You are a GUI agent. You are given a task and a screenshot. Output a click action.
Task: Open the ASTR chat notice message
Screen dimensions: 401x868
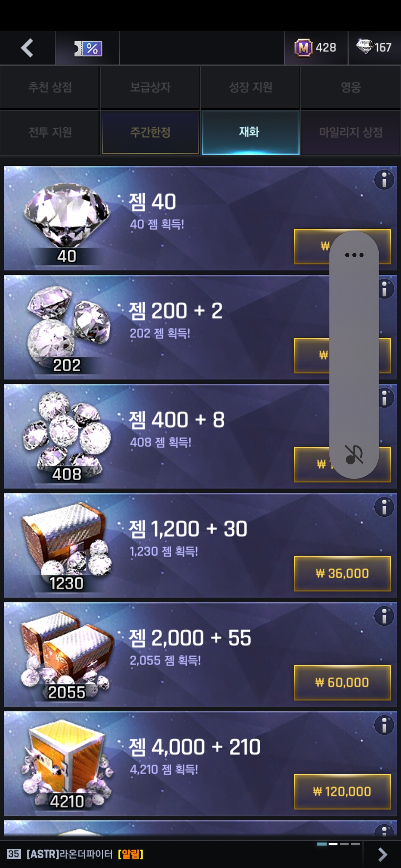pos(85,854)
